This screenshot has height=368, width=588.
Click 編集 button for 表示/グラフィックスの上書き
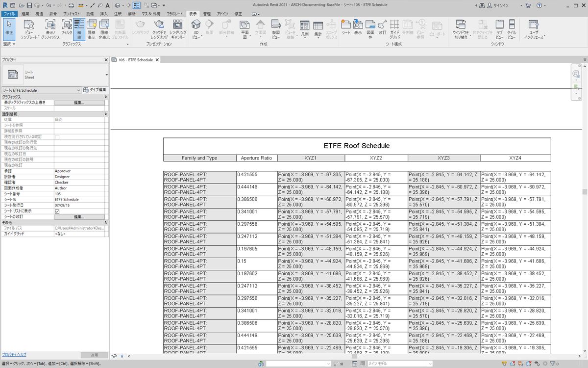79,103
